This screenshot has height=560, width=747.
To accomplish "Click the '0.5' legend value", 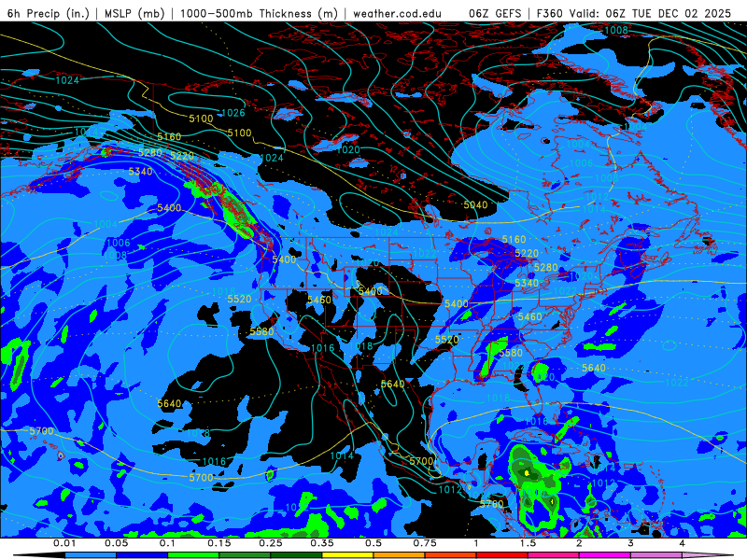I will [373, 543].
